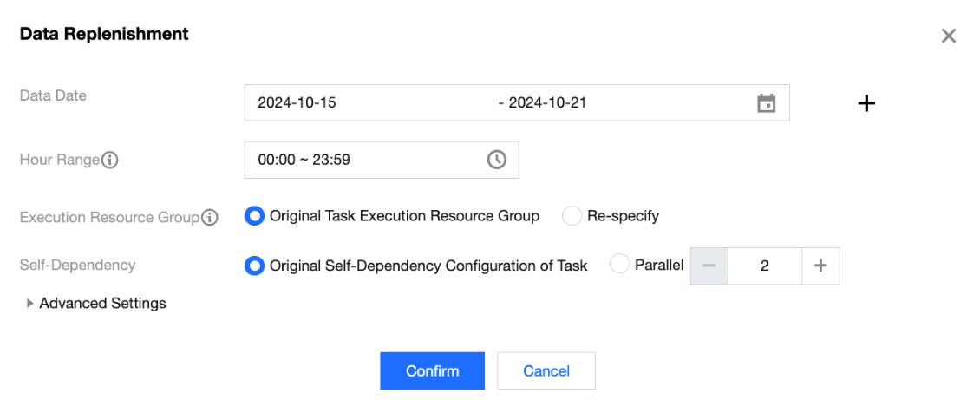980x400 pixels.
Task: Open the Data Date range picker
Action: [516, 102]
